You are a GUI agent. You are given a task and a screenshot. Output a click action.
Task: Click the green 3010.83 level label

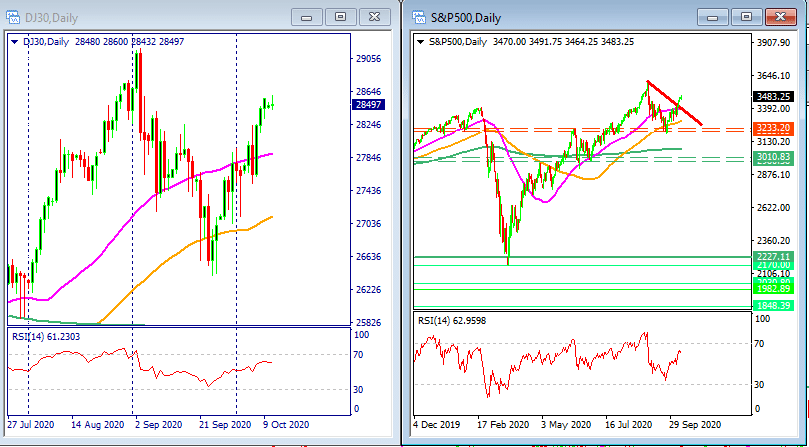(772, 157)
